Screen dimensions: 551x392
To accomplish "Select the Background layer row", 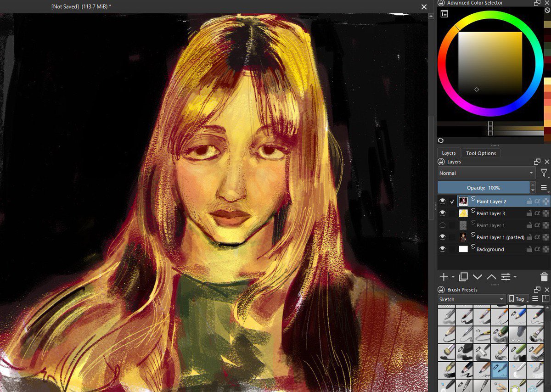I will coord(494,249).
